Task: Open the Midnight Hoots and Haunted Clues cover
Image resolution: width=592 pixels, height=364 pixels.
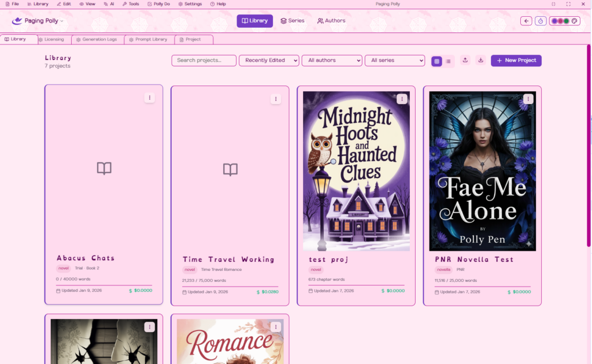Action: point(356,171)
